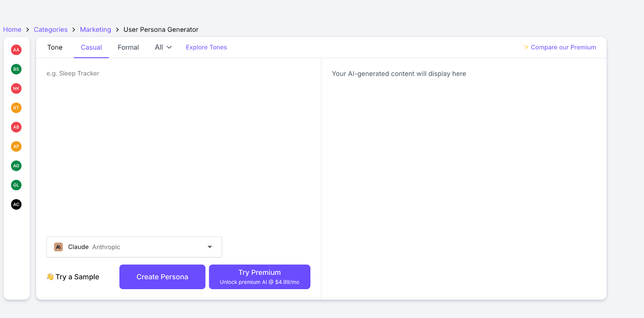Click the green BS sidebar avatar

pyautogui.click(x=16, y=69)
